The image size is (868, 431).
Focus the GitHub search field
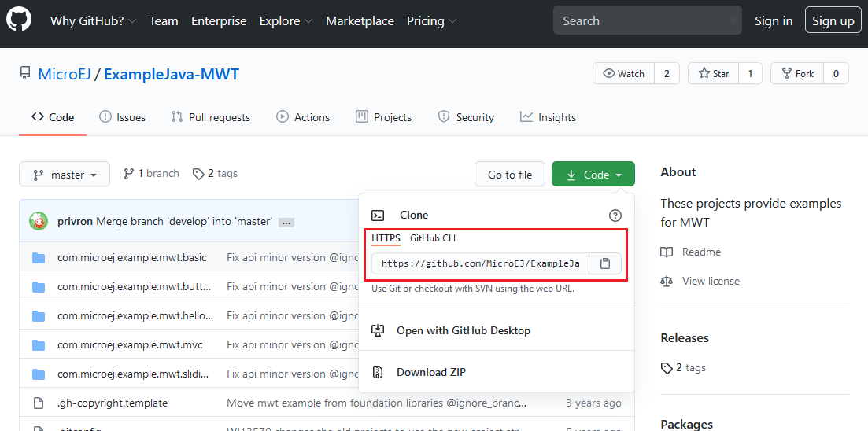[647, 21]
